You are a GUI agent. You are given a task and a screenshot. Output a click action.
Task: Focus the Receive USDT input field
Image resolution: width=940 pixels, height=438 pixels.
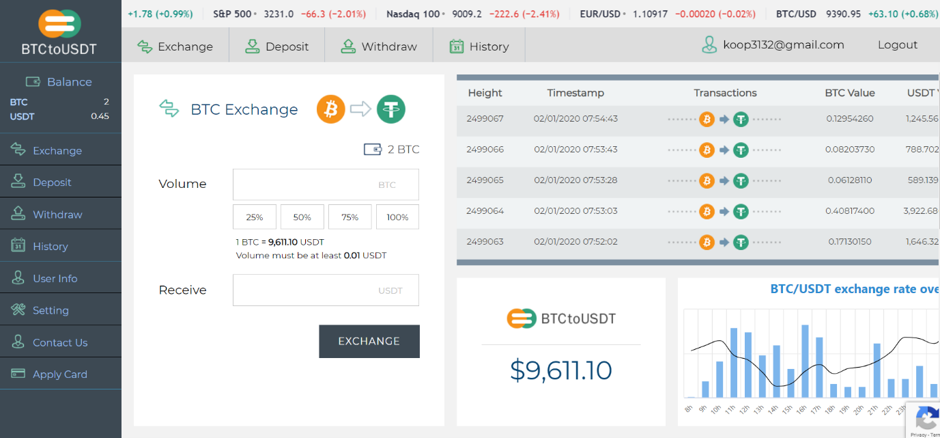(x=326, y=290)
